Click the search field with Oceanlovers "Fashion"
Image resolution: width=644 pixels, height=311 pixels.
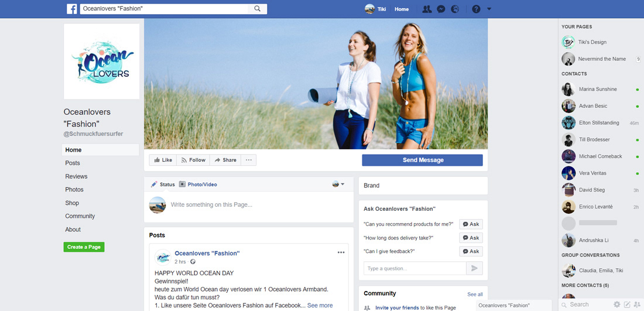[x=164, y=9]
